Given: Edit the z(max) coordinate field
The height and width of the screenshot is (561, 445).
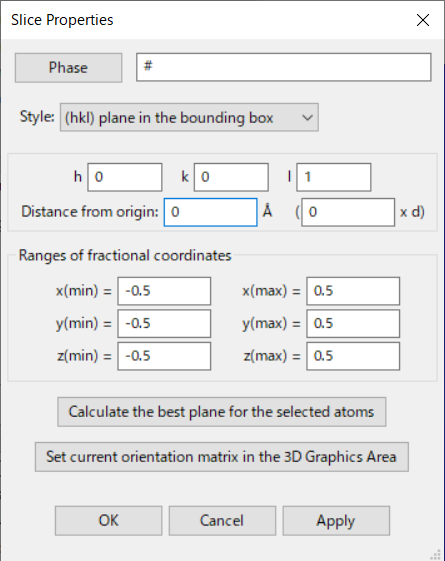Looking at the screenshot, I should pos(353,356).
